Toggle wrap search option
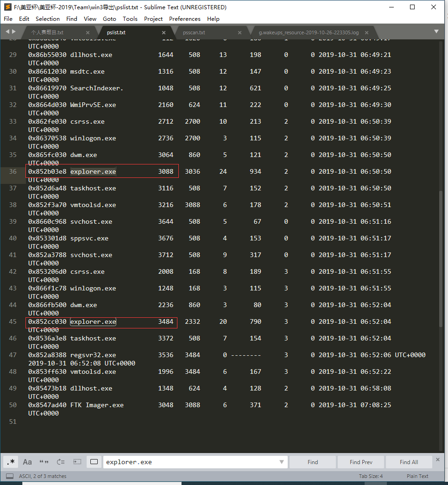 click(61, 462)
